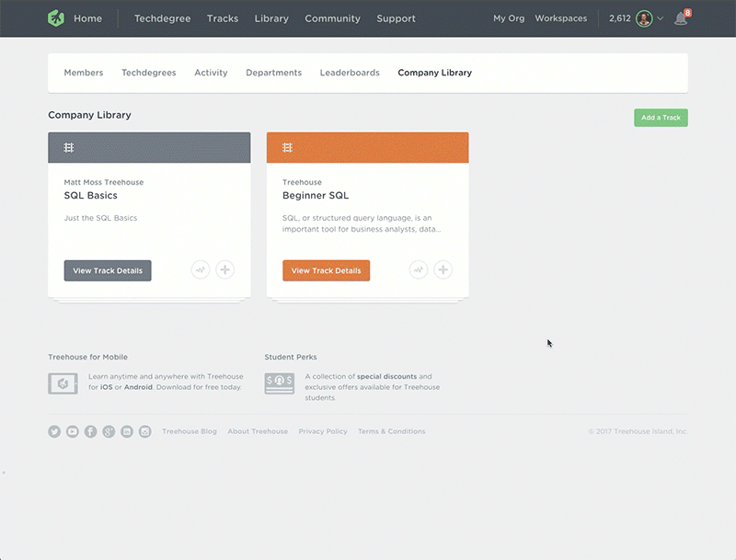Click the user profile avatar
The height and width of the screenshot is (560, 736).
coord(644,18)
